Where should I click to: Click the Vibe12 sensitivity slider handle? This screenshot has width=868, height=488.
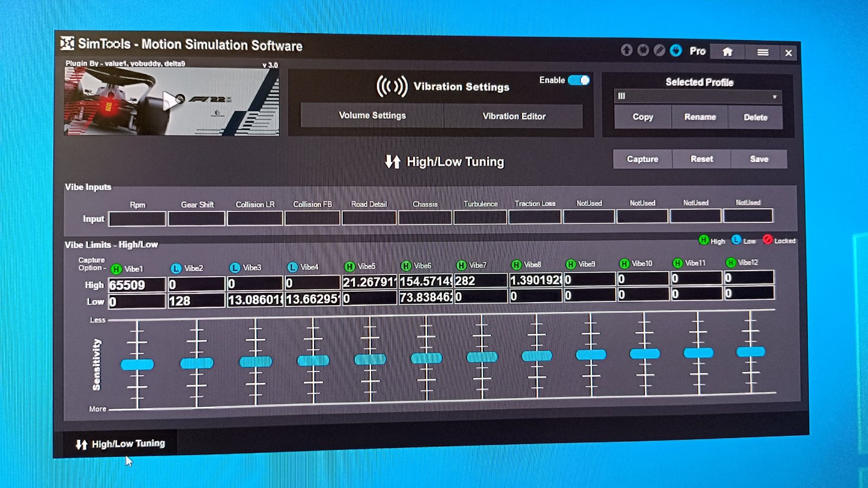[750, 351]
